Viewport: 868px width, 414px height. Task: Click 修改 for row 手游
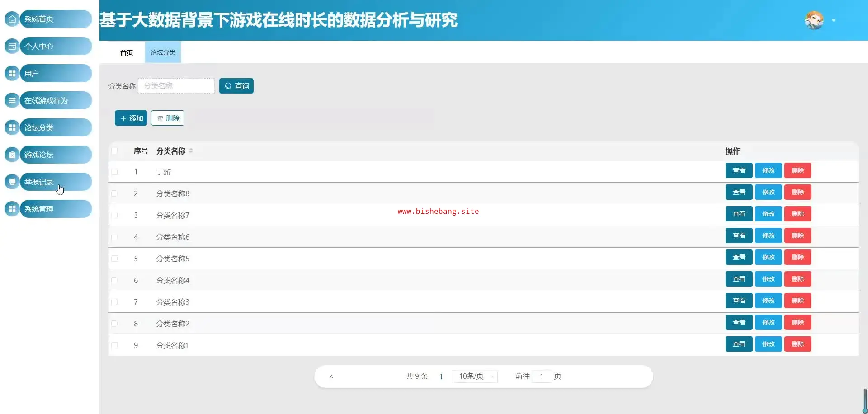click(x=769, y=170)
